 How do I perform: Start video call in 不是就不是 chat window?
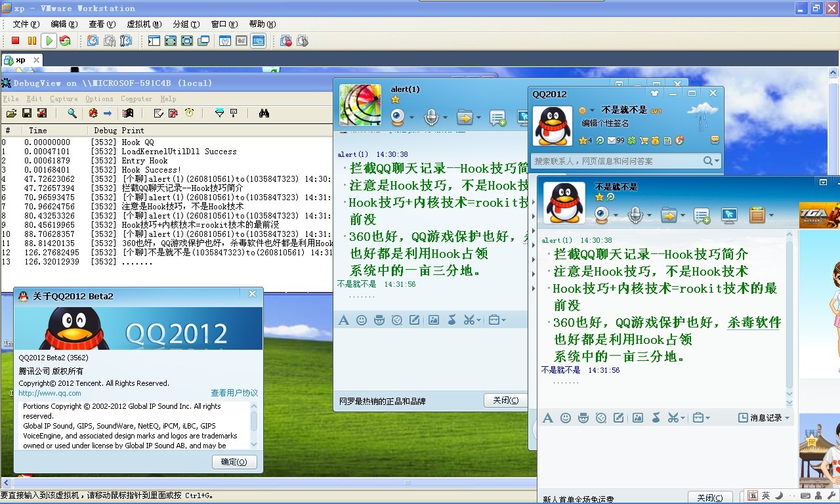pos(602,215)
